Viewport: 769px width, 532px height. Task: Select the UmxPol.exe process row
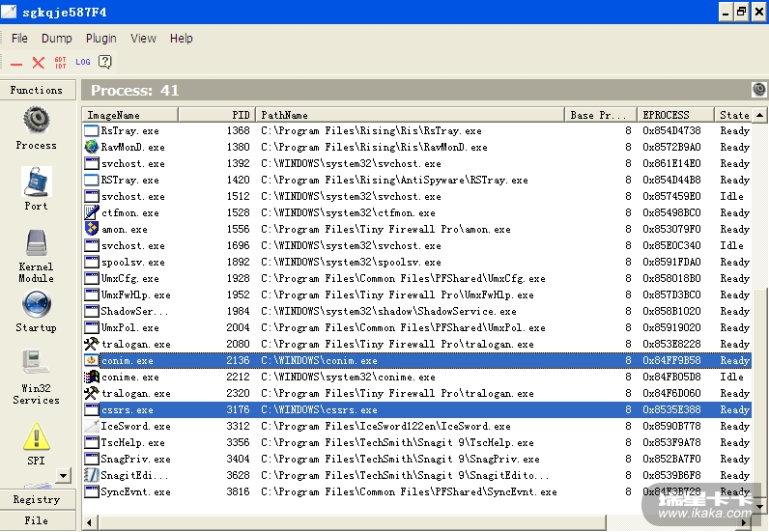[x=417, y=327]
